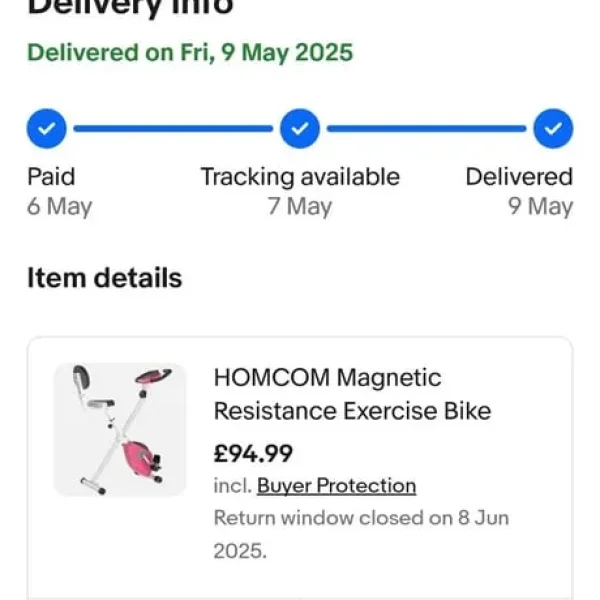
Task: Click the 'Delivery info' heading at top
Action: [130, 8]
